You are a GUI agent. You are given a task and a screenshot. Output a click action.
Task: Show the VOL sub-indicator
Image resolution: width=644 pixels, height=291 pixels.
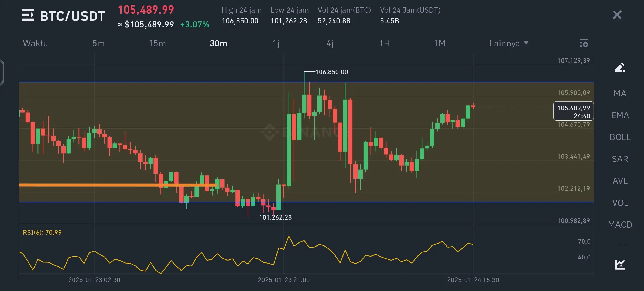pyautogui.click(x=620, y=203)
